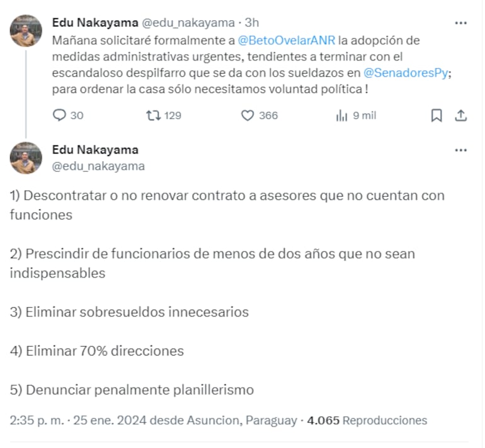View the 4.065 Reproducciones count

(367, 420)
